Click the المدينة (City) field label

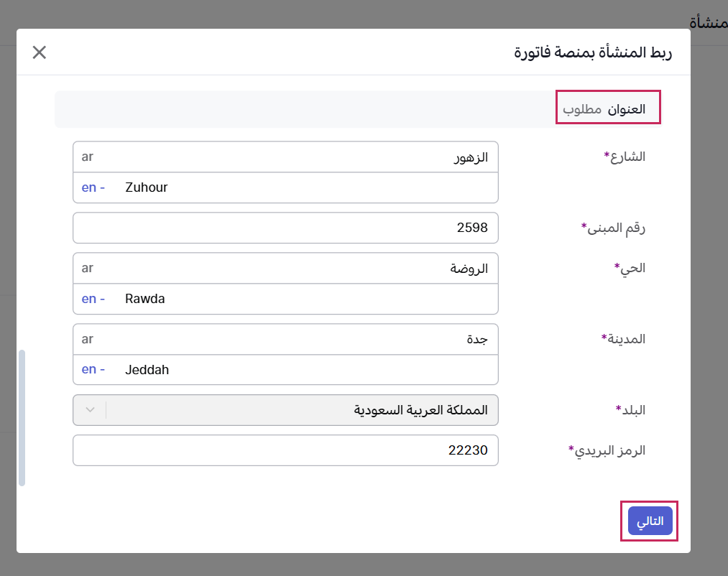tap(623, 338)
